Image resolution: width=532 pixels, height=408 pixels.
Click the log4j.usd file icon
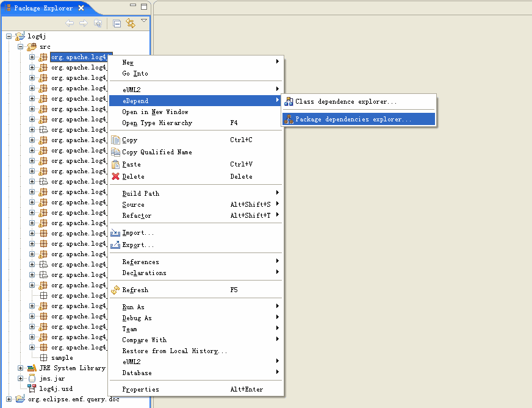click(x=32, y=388)
